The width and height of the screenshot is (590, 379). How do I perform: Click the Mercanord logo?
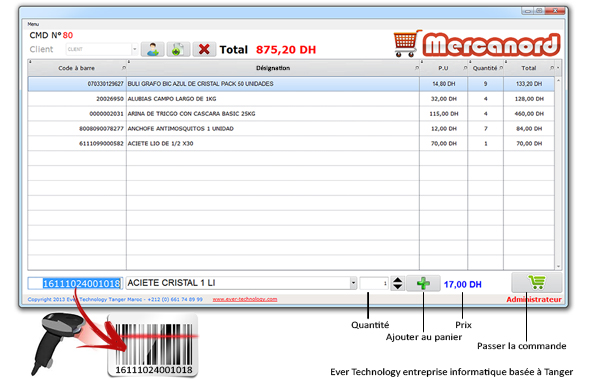(477, 44)
